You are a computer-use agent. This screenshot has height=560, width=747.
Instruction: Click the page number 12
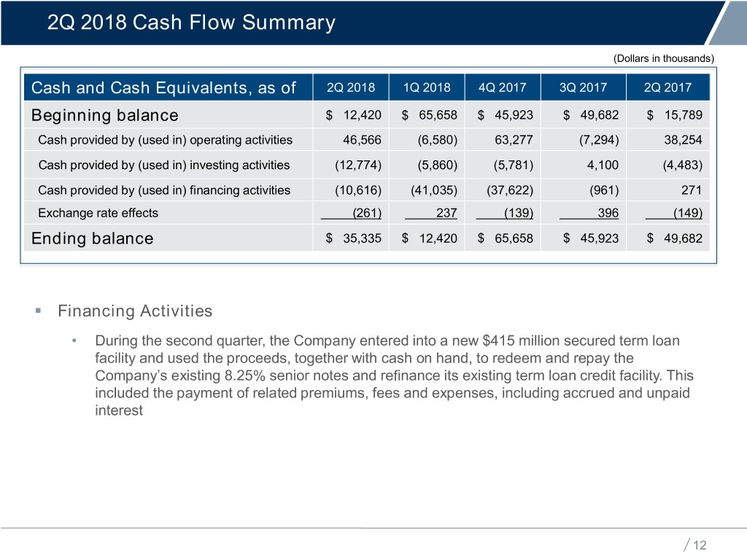point(700,545)
